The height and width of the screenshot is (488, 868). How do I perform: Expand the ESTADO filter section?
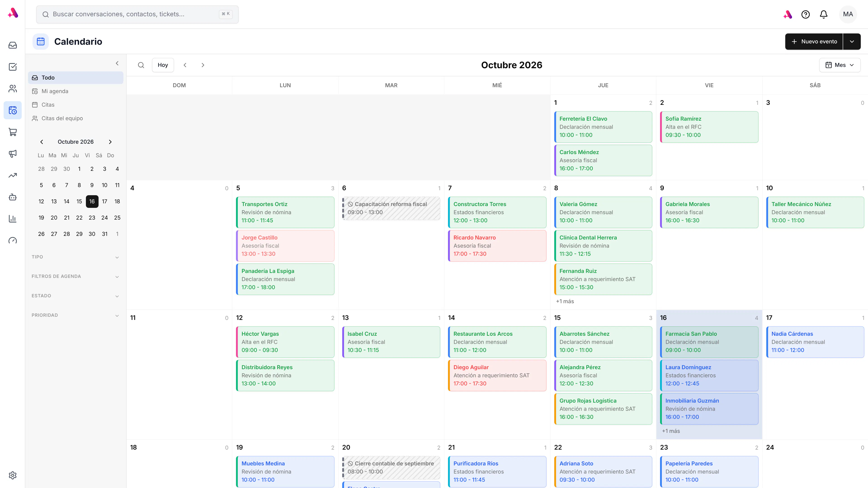[75, 296]
